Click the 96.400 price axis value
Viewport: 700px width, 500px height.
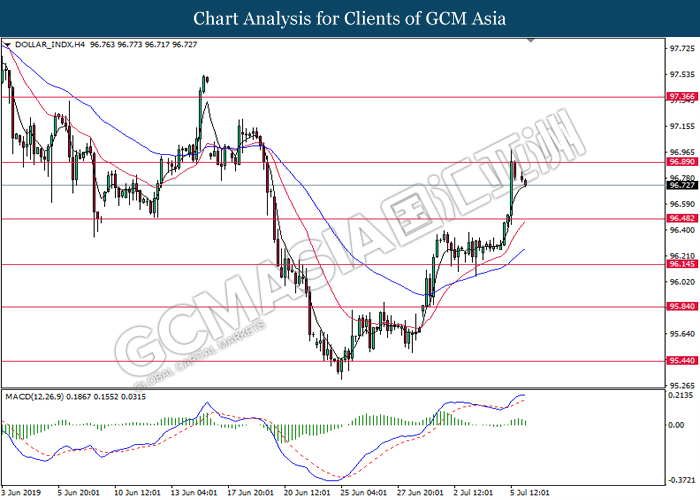click(683, 230)
